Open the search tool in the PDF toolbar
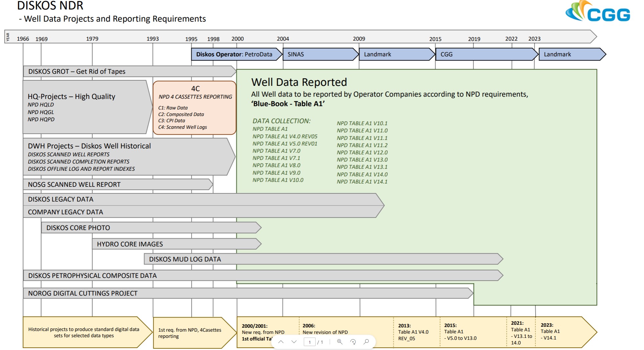The width and height of the screenshot is (644, 350). point(366,342)
